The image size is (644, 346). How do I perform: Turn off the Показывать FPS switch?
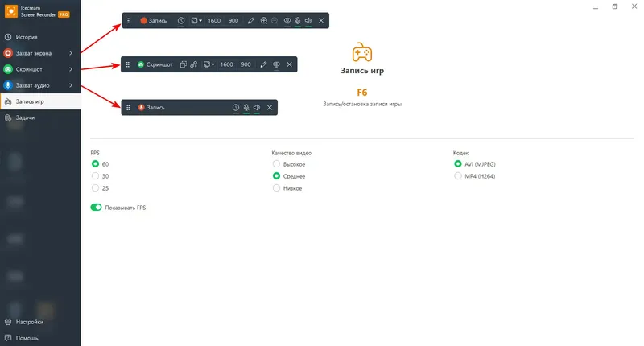point(96,208)
